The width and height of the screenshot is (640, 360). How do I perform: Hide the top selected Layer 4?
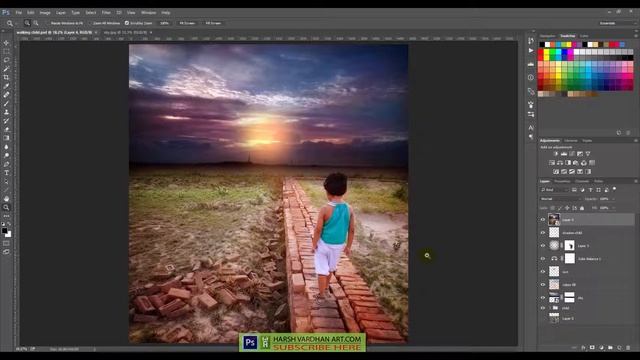543,220
